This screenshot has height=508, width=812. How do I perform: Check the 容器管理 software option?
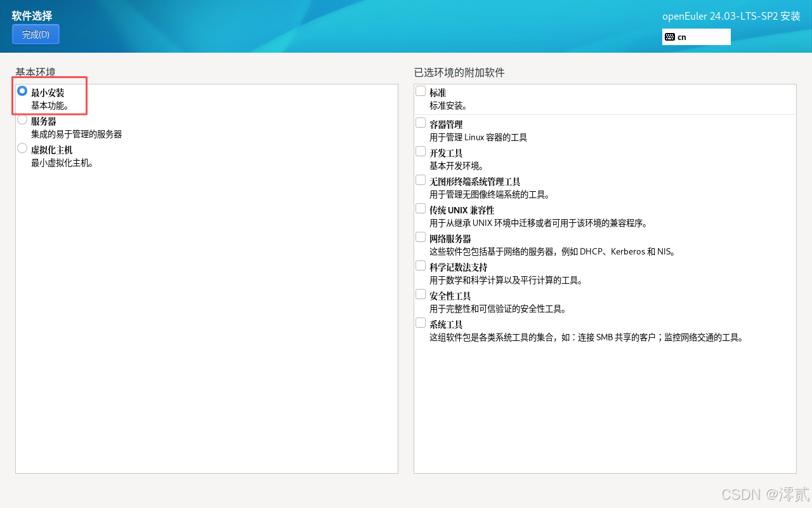[x=420, y=122]
